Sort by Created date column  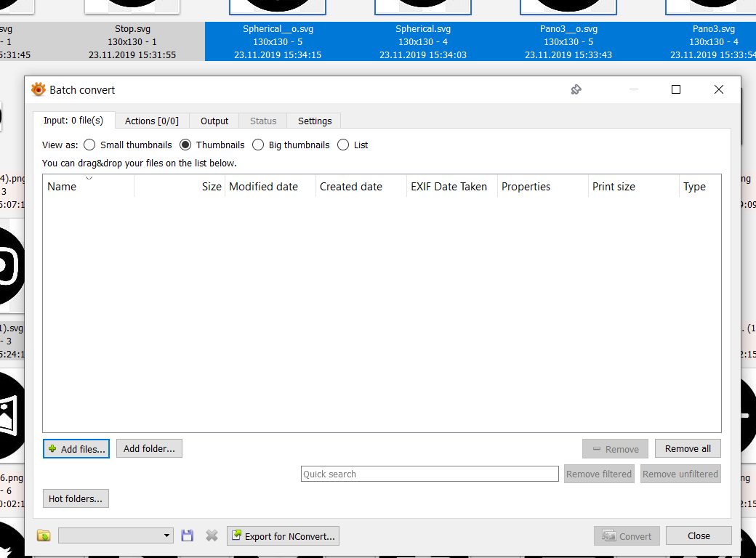361,187
